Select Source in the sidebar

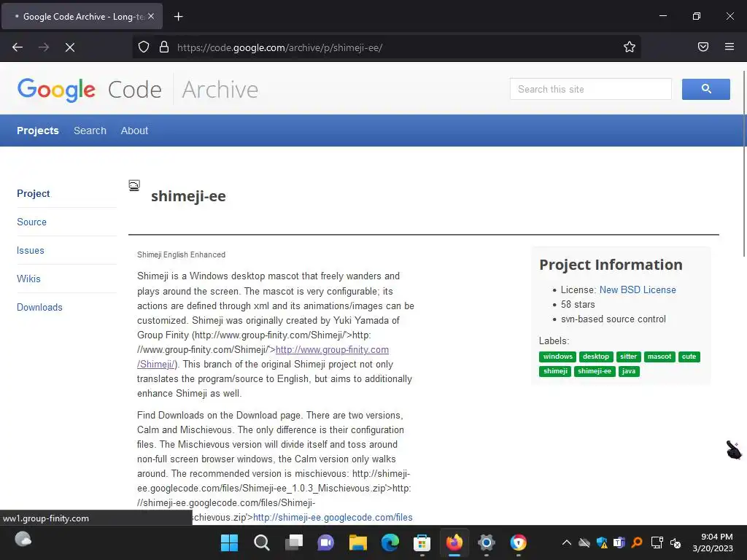click(x=31, y=222)
